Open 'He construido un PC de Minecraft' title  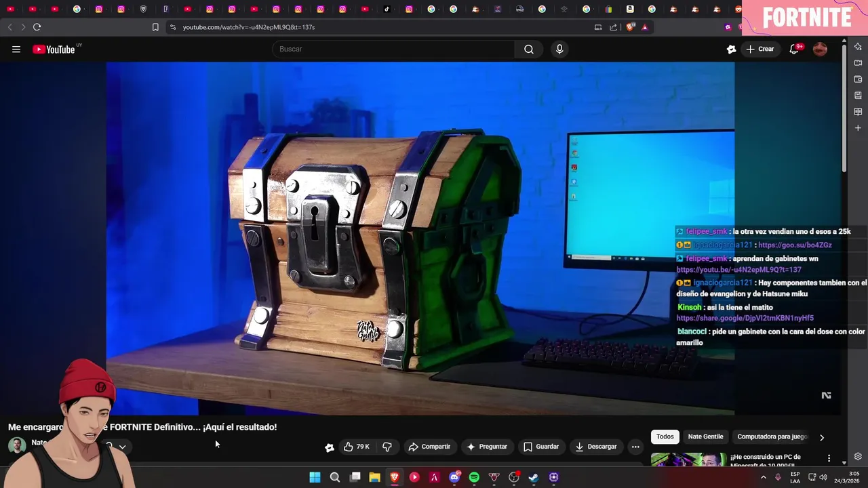[766, 460]
